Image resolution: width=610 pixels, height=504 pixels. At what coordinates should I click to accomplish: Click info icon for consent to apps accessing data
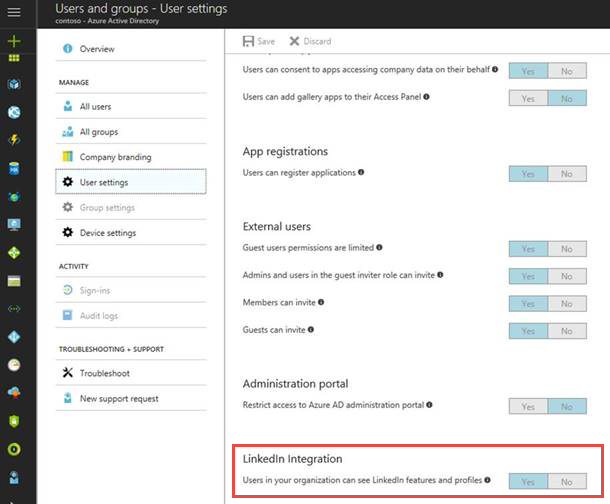click(x=495, y=69)
